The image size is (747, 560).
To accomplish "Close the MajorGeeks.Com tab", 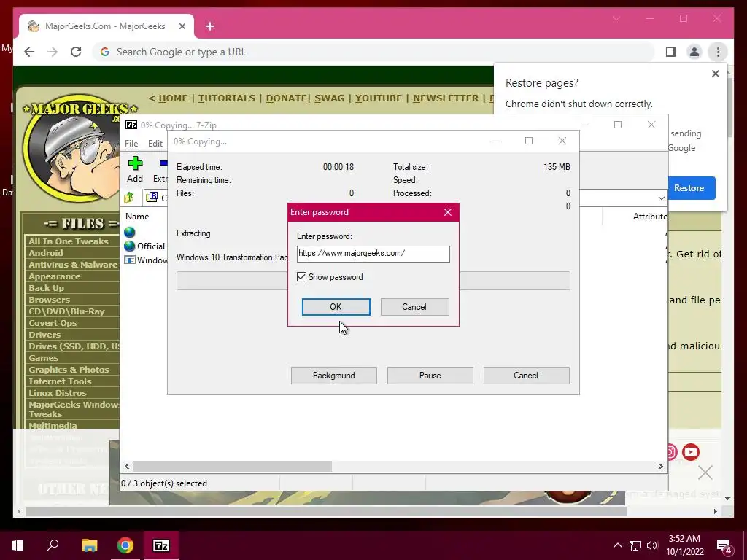I will click(182, 26).
